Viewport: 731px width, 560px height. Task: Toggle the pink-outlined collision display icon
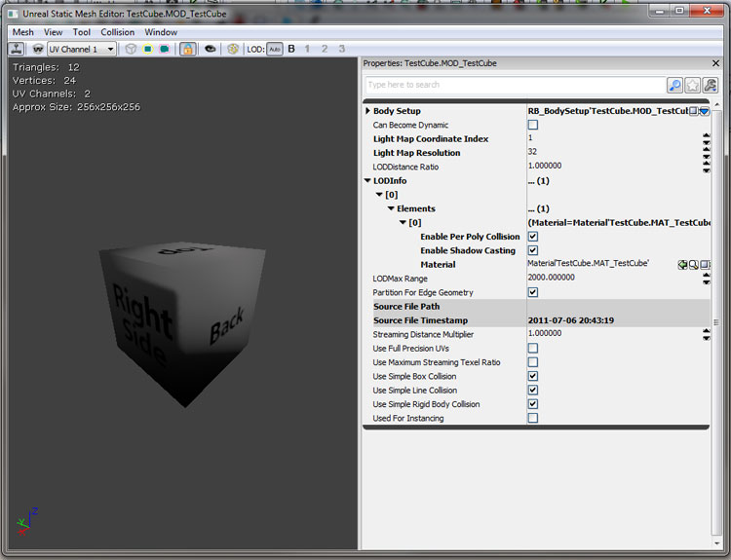(x=164, y=49)
